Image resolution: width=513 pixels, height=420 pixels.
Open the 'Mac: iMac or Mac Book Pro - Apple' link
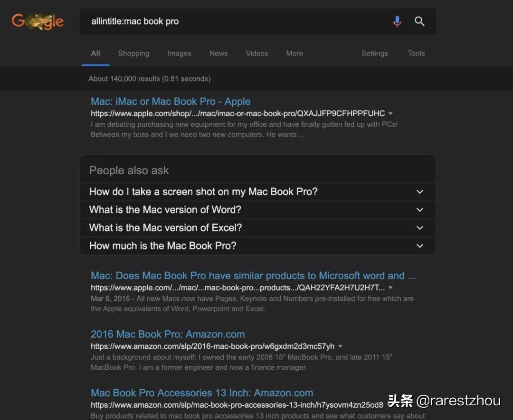click(x=171, y=102)
